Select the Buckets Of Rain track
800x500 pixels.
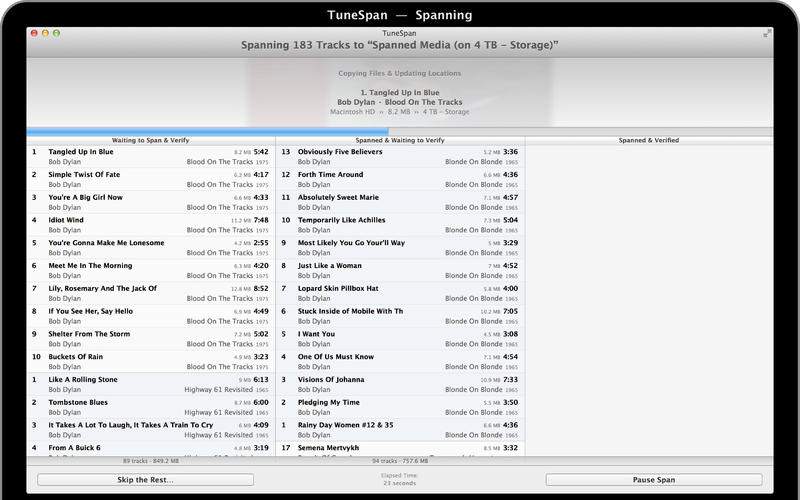[x=151, y=362]
